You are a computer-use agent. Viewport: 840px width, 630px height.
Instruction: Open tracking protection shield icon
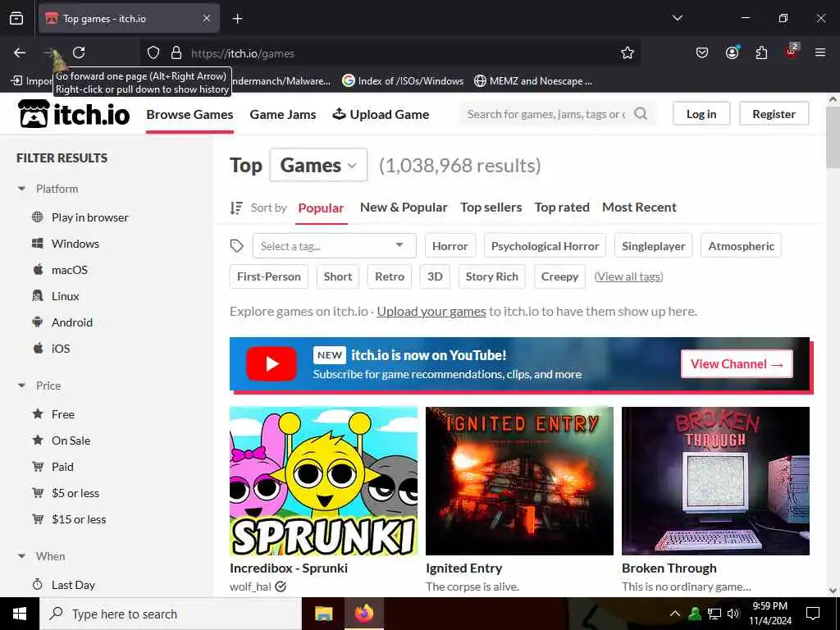point(153,52)
